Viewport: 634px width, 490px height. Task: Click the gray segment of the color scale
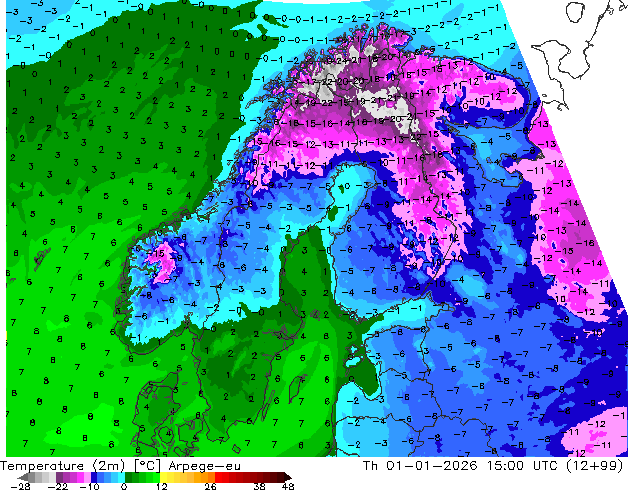[x=32, y=477]
